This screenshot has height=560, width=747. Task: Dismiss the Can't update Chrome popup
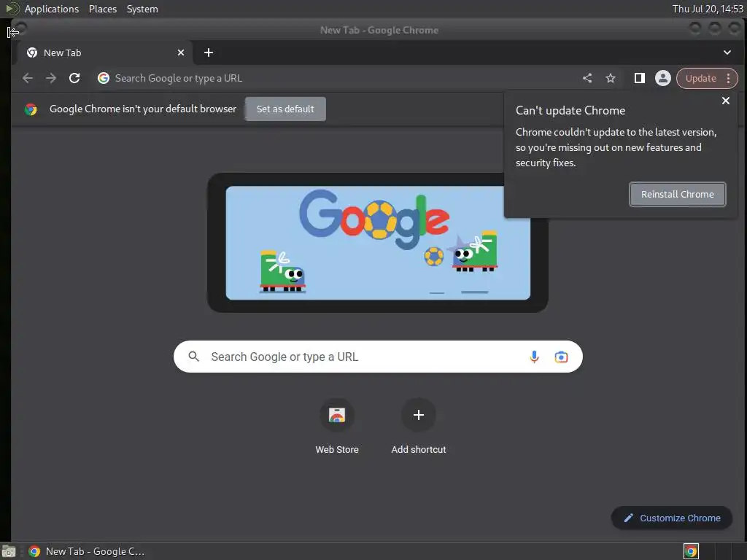(726, 101)
